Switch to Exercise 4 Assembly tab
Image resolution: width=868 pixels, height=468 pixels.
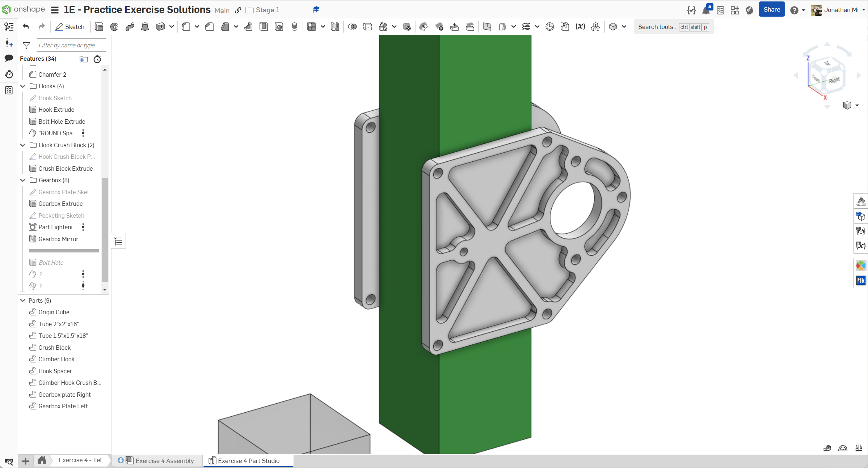point(164,460)
